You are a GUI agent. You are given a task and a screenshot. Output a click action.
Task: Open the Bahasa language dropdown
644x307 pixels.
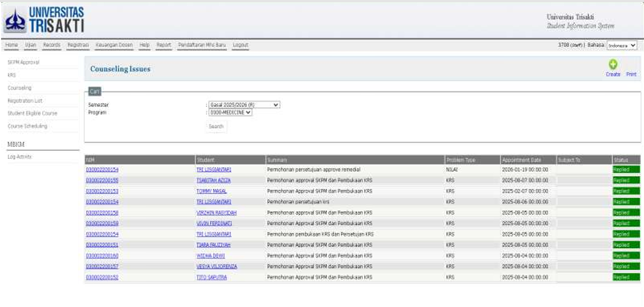point(622,46)
